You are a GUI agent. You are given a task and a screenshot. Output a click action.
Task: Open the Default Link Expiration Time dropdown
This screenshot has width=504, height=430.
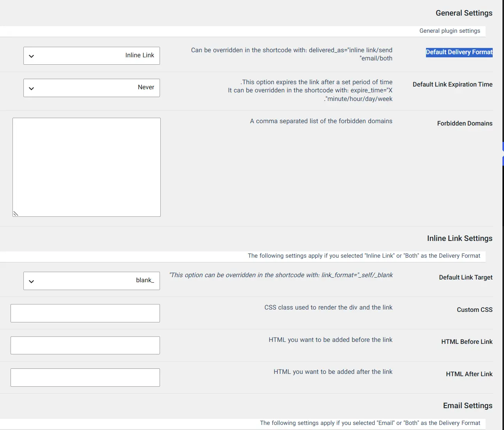point(92,88)
